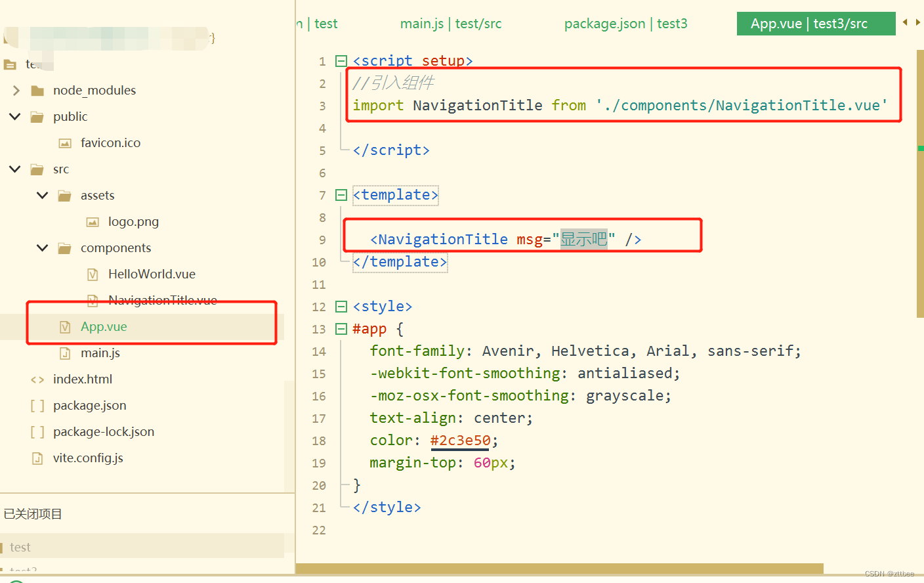
Task: Fold the style block at line 12
Action: coord(341,307)
